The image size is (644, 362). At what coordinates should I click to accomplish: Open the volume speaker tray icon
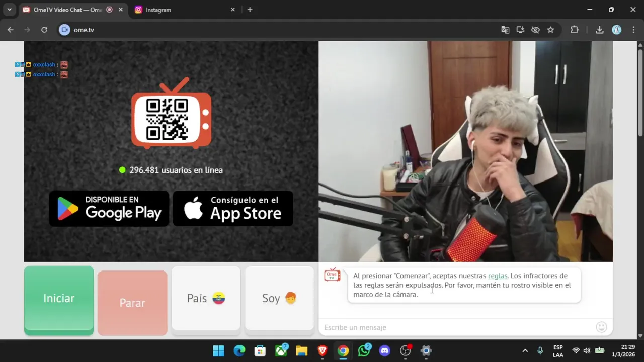coord(587,351)
